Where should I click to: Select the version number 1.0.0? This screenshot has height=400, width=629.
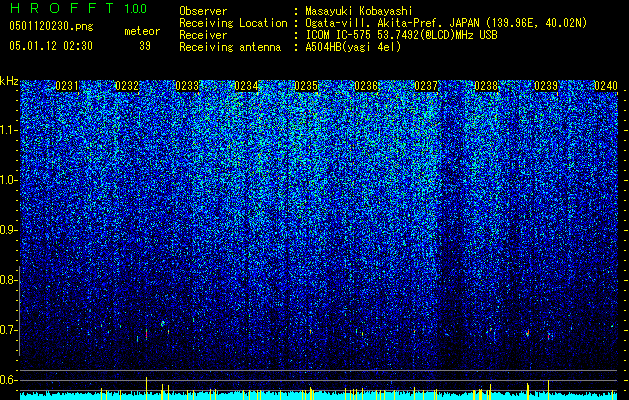[136, 8]
